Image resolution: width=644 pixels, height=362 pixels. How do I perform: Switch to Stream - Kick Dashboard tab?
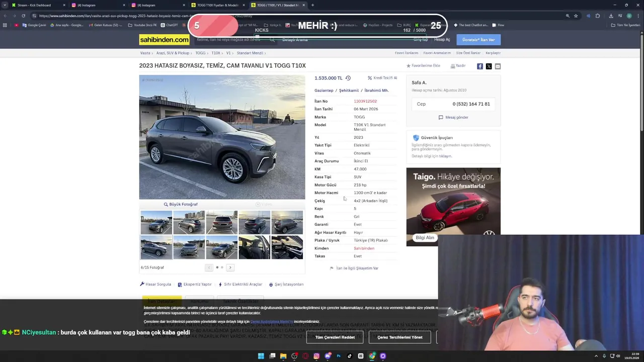point(38,5)
